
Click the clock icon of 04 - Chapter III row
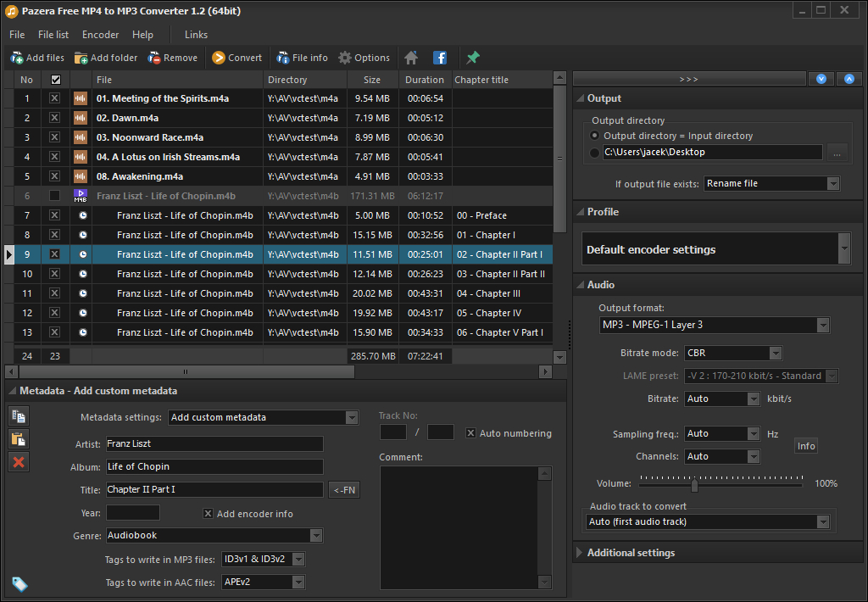82,293
